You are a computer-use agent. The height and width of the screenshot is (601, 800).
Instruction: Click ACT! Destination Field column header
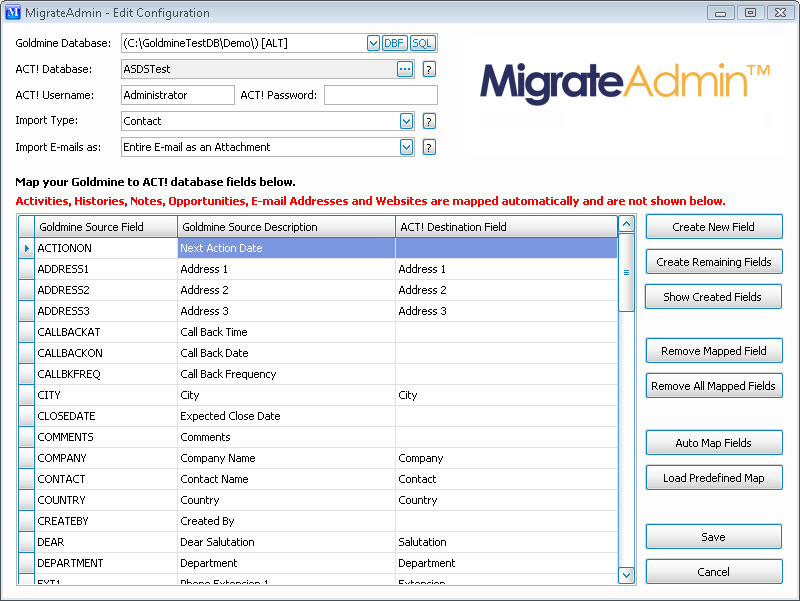pos(506,227)
